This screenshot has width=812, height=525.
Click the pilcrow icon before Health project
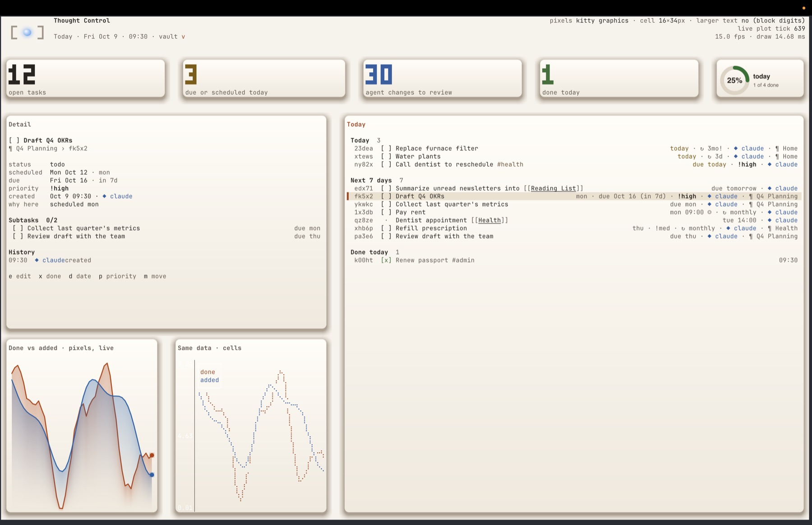point(770,228)
